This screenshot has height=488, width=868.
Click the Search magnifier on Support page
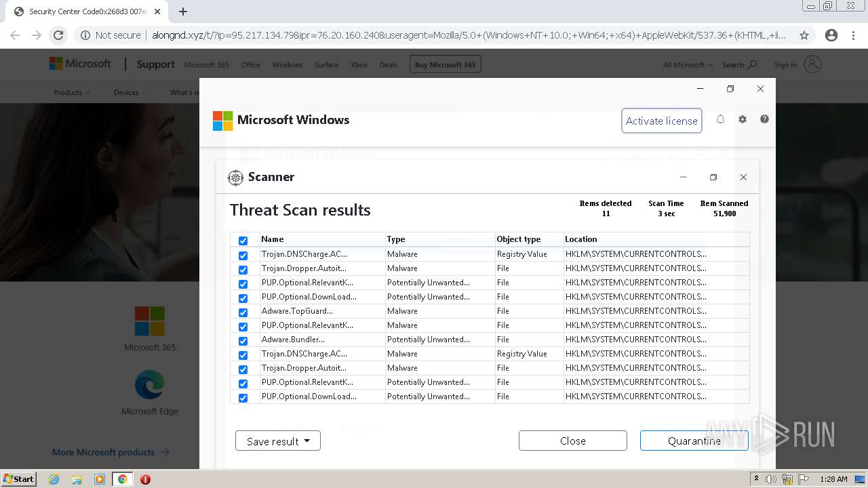coord(752,64)
